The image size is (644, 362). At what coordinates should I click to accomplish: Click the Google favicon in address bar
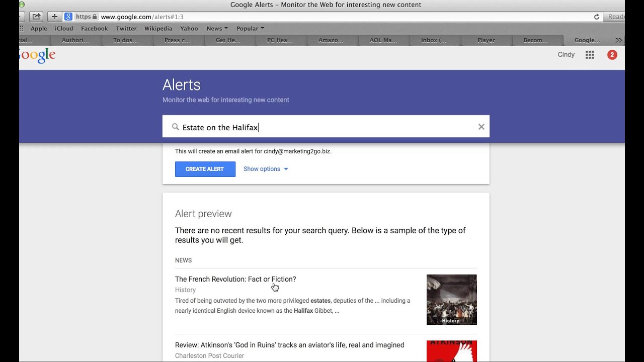point(68,17)
